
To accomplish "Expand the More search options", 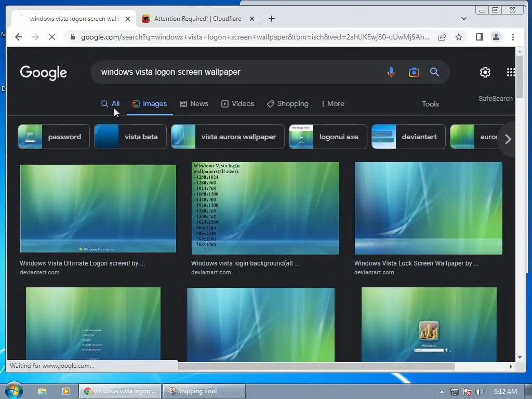I will [332, 104].
